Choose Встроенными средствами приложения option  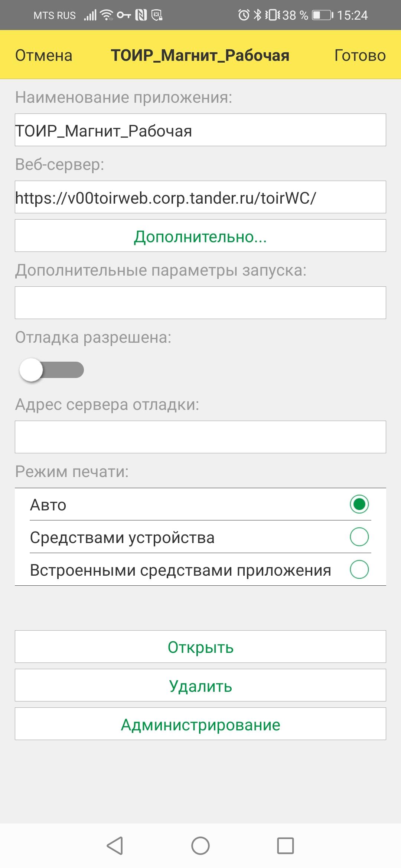point(200,569)
